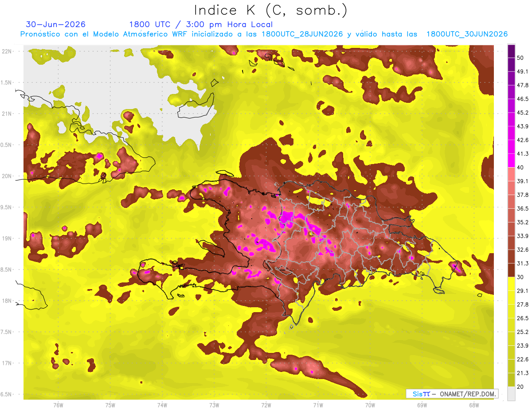Viewport: 532px width, 411px height.
Task: Click the legend value "22.6"
Action: click(523, 359)
